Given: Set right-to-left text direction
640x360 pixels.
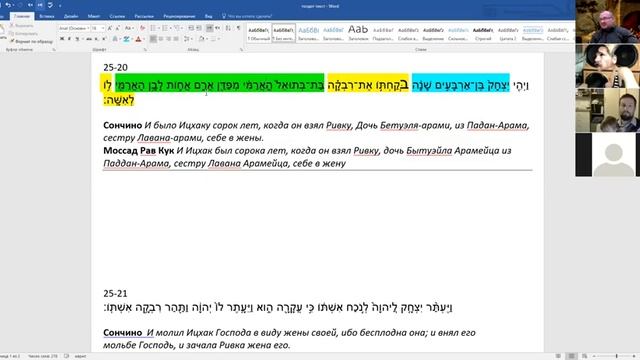Looking at the screenshot, I should [218, 28].
